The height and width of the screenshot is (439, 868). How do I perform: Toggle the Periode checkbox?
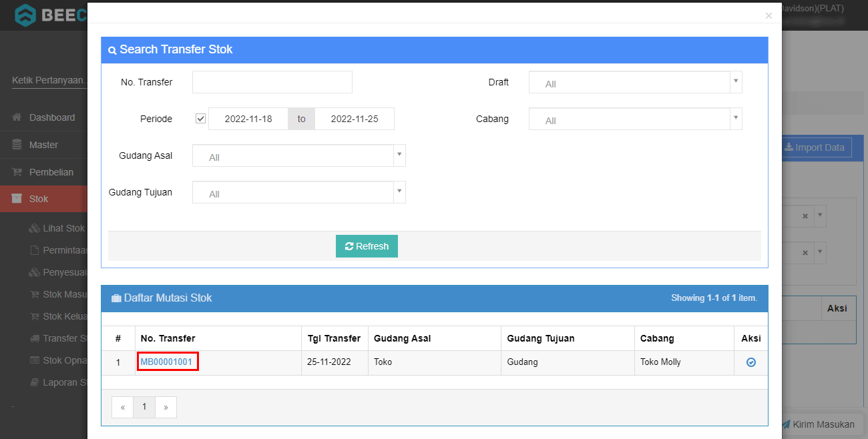point(200,119)
